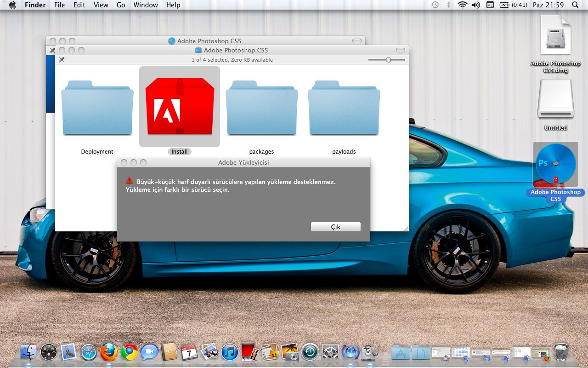Click the disk proxy icon in front window title
This screenshot has width=588, height=368.
[198, 50]
